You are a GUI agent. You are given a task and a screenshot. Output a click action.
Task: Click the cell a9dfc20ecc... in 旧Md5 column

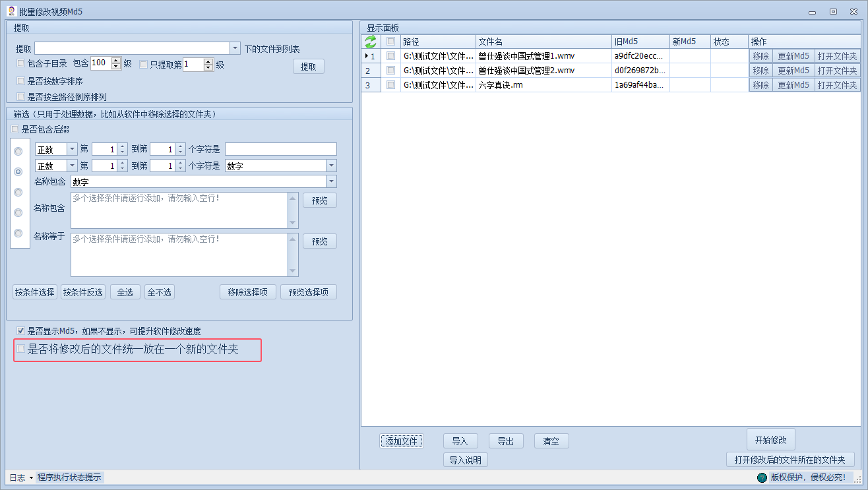[x=640, y=56]
